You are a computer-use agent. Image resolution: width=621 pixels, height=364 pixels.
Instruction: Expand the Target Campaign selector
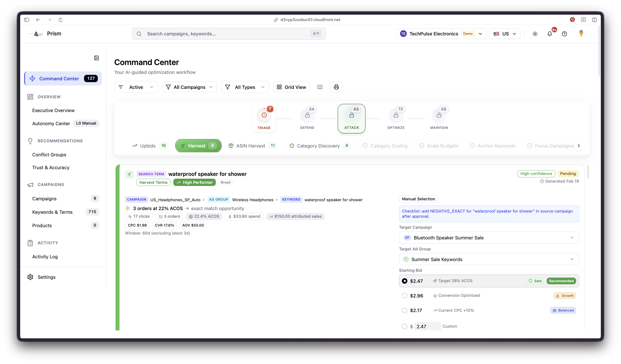[x=488, y=238]
